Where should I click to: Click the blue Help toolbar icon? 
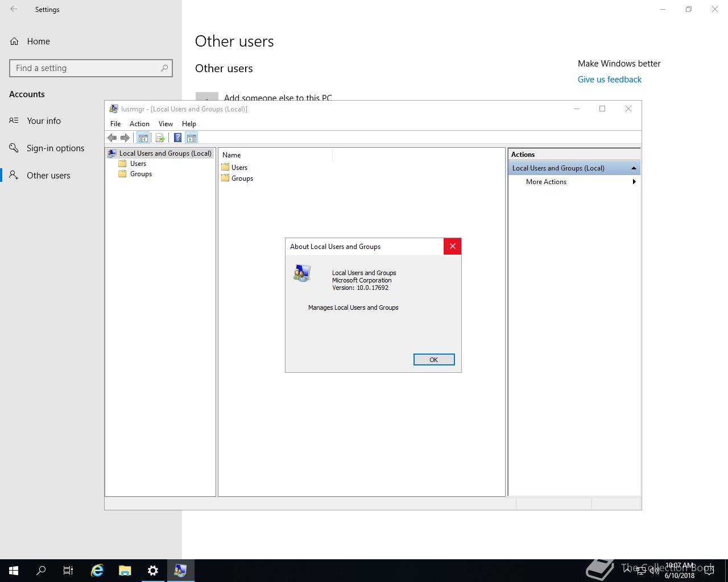pos(177,138)
